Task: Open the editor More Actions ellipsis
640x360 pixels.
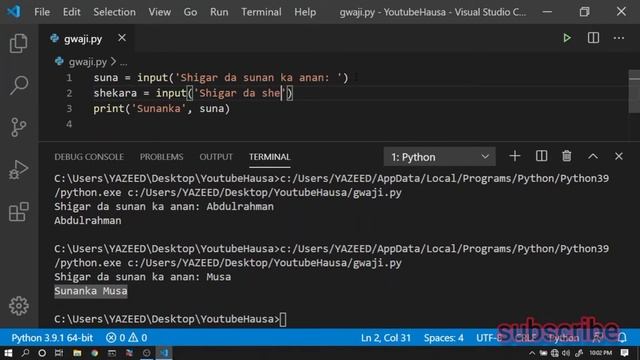Action: tap(619, 38)
